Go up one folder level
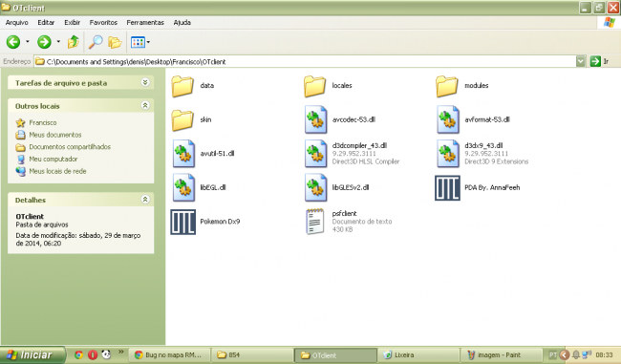The height and width of the screenshot is (364, 621). (x=74, y=42)
